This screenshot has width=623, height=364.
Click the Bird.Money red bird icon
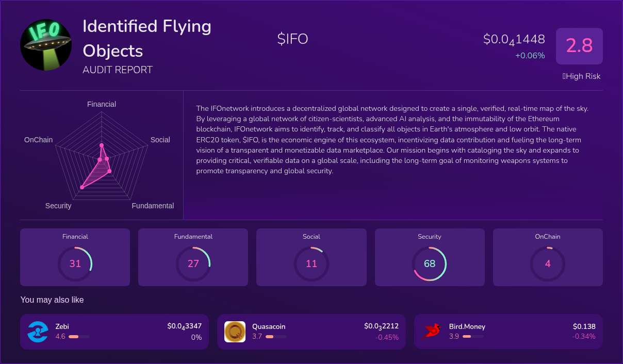click(x=432, y=332)
